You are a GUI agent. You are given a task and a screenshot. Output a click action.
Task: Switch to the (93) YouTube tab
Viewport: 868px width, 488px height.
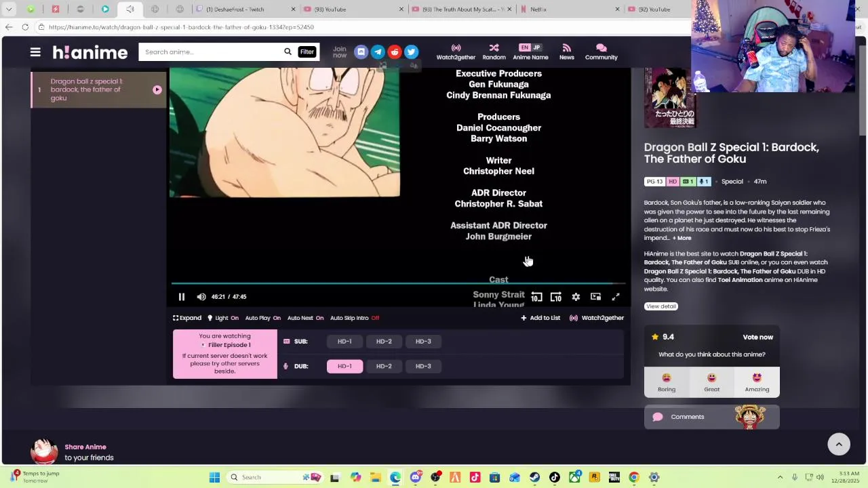click(x=353, y=9)
